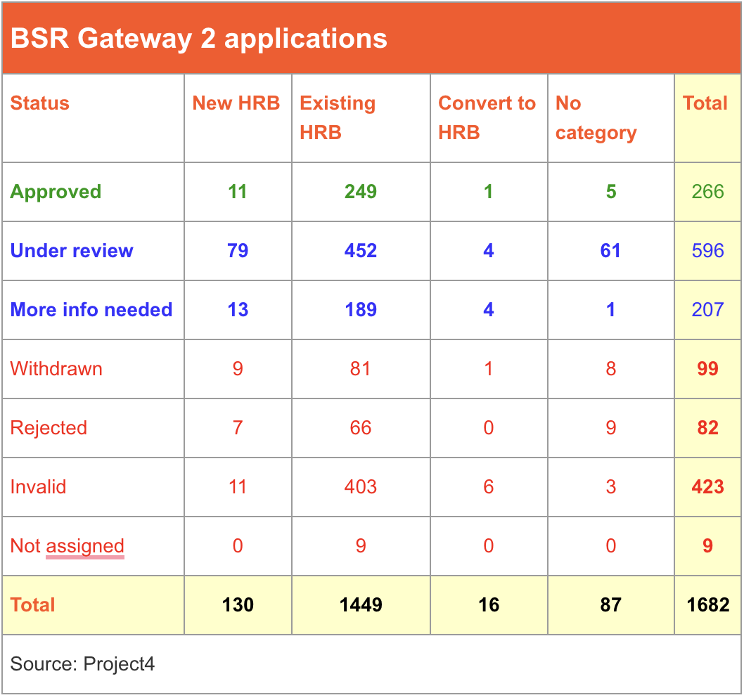Click Not assigned Existing HRB value 9

pyautogui.click(x=361, y=546)
